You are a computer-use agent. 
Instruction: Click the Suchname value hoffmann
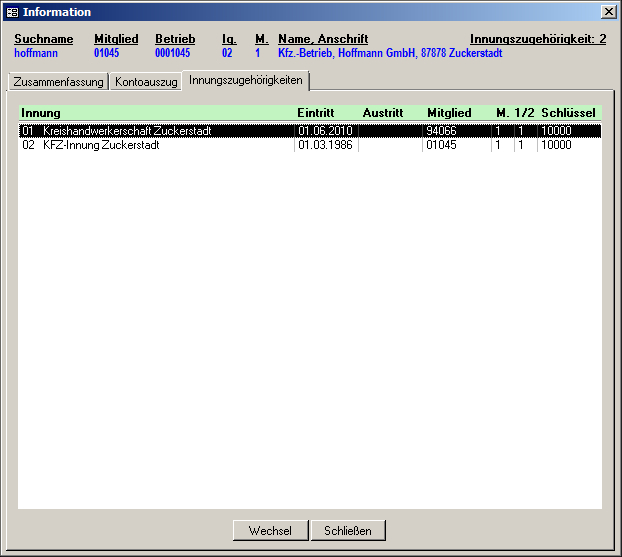pos(37,53)
